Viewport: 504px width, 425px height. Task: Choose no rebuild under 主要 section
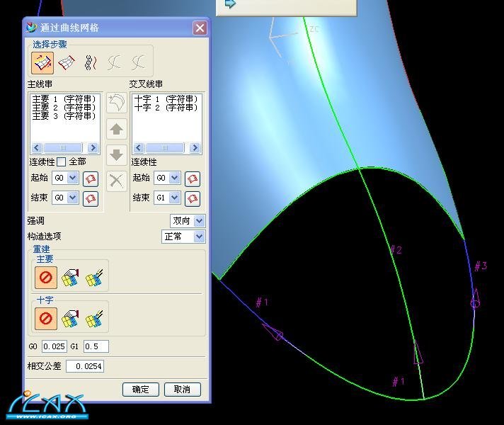point(45,278)
